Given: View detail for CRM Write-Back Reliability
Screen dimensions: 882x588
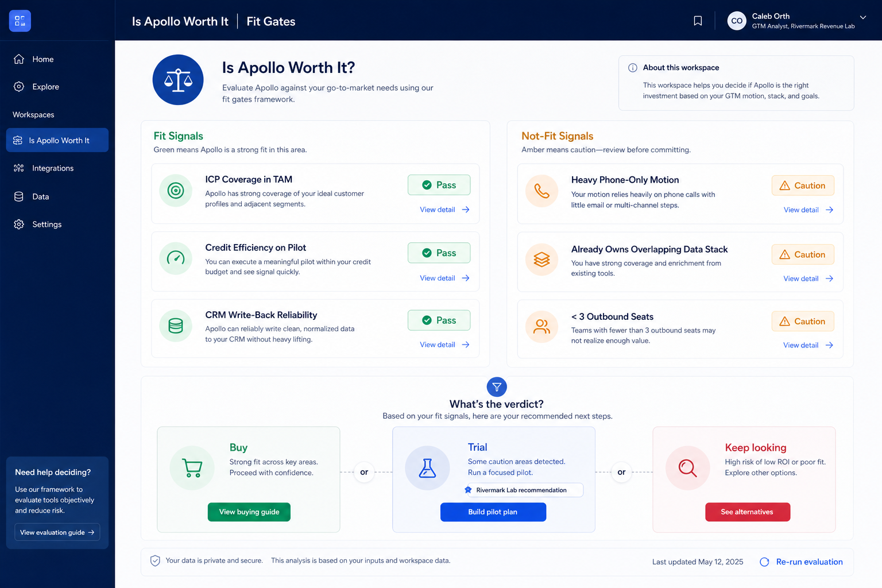Looking at the screenshot, I should coord(445,345).
